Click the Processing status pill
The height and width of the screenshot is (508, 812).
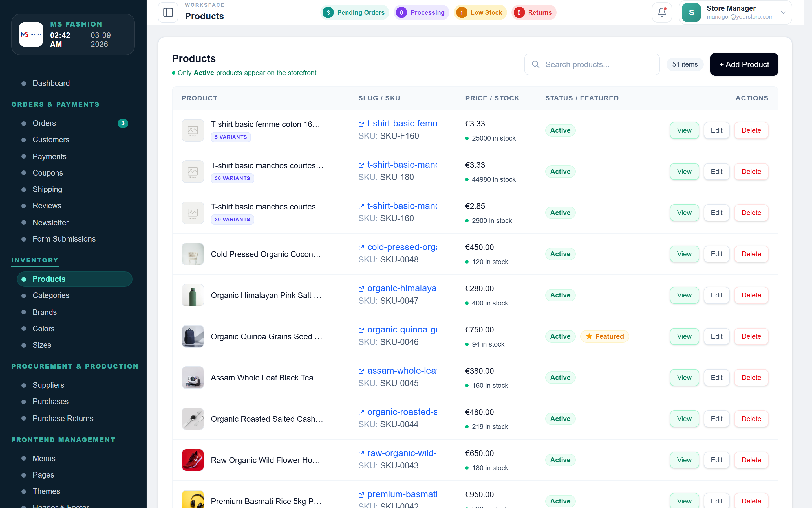(x=421, y=12)
